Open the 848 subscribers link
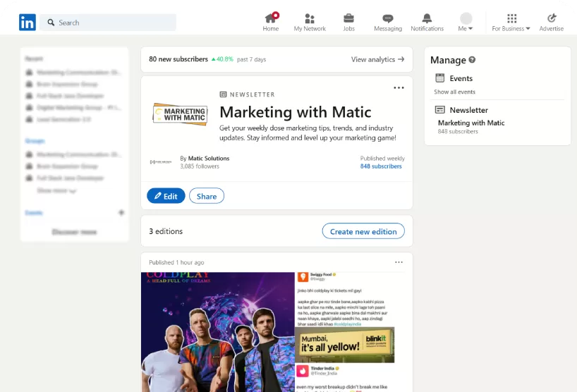The height and width of the screenshot is (392, 577). pyautogui.click(x=381, y=166)
